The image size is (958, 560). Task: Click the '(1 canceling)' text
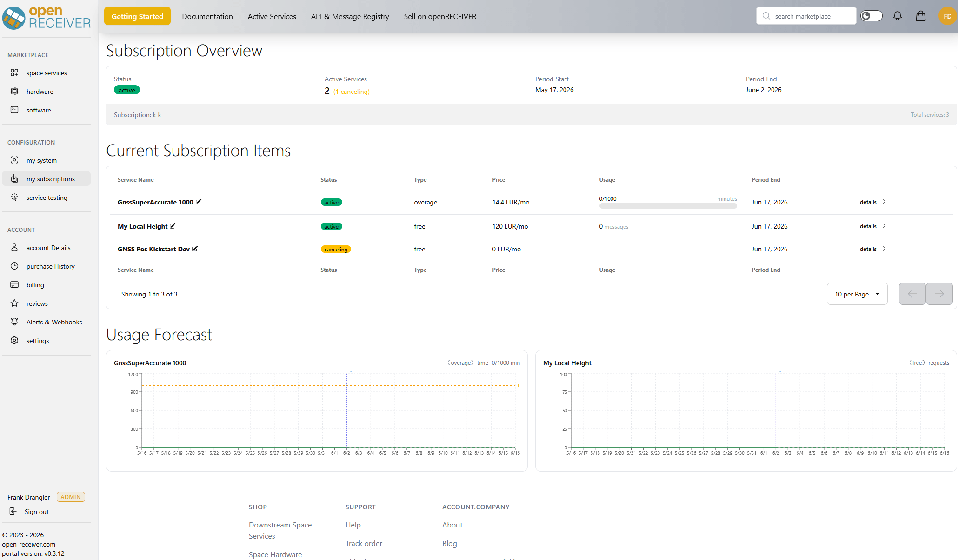[x=352, y=92]
